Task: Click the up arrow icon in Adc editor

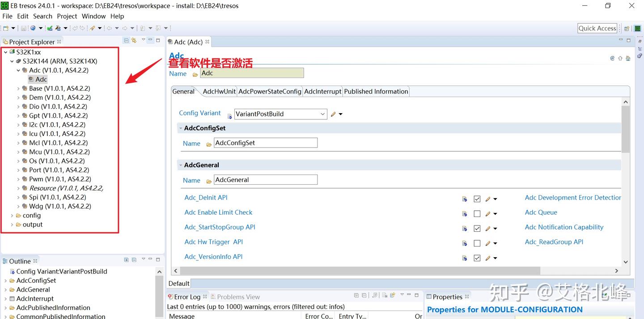Action: tap(620, 58)
